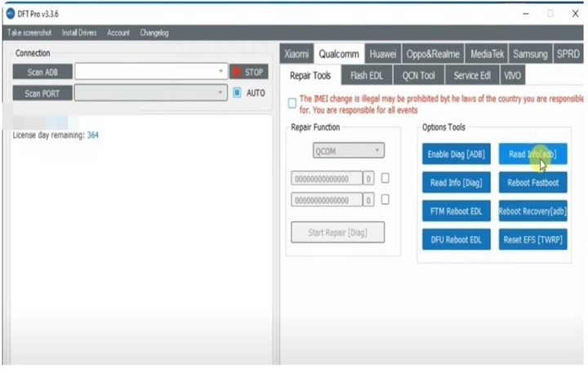588x392 pixels.
Task: Click the DFT Pro app logo icon
Action: pyautogui.click(x=10, y=14)
